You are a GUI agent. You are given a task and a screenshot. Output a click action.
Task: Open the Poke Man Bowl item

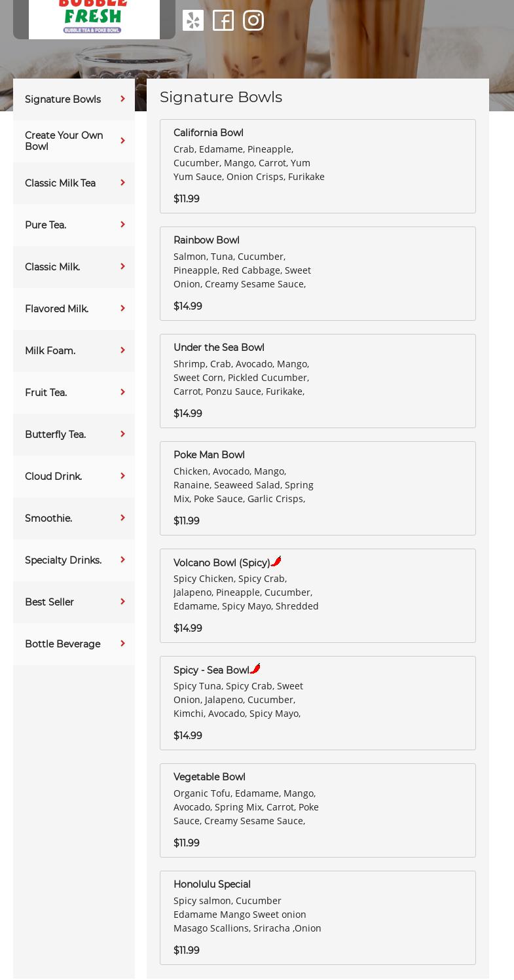pyautogui.click(x=318, y=488)
